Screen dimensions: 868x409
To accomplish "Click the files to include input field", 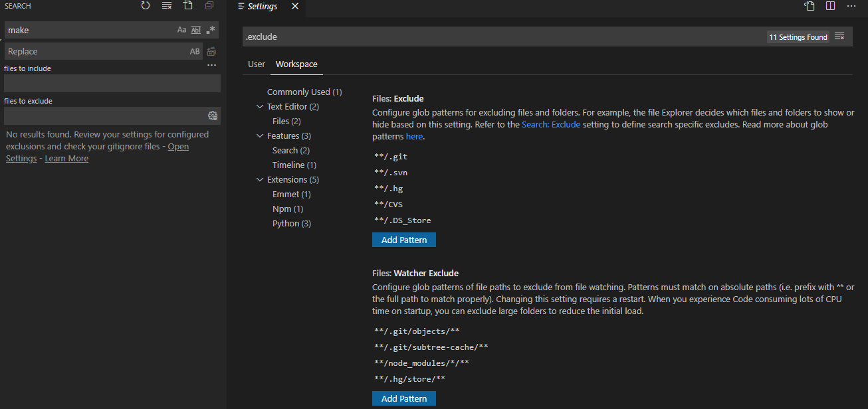I will pos(112,83).
